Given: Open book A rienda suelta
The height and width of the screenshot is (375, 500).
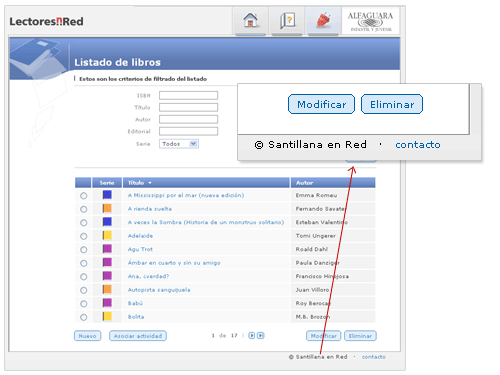Looking at the screenshot, I should point(150,209).
